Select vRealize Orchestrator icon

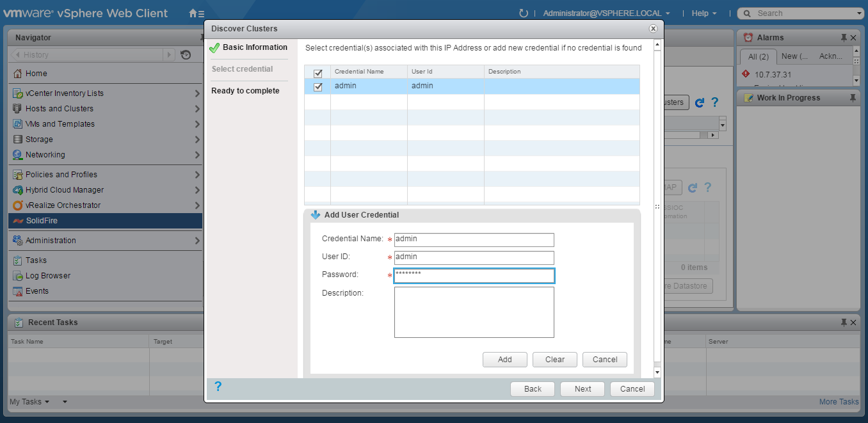click(18, 205)
